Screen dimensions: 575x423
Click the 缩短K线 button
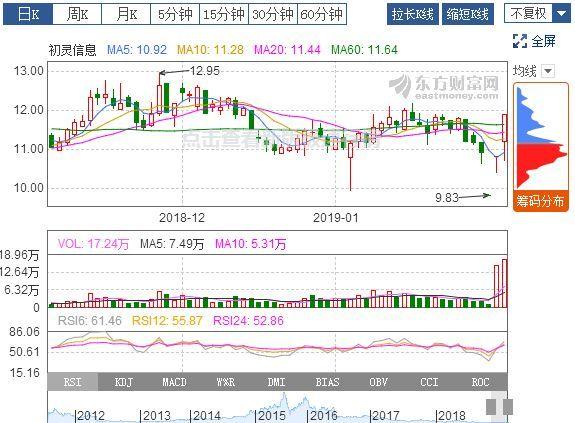468,14
